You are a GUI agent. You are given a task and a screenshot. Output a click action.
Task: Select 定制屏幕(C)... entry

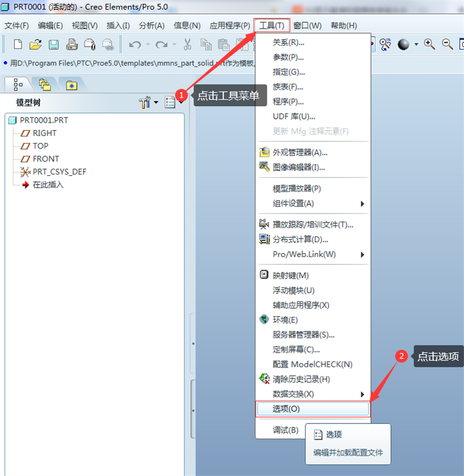click(x=313, y=350)
